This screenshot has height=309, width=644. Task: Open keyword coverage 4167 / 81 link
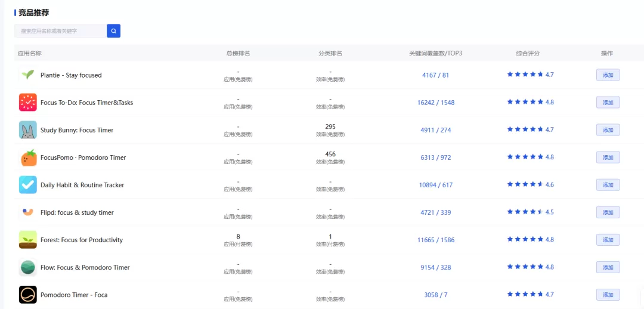point(436,75)
